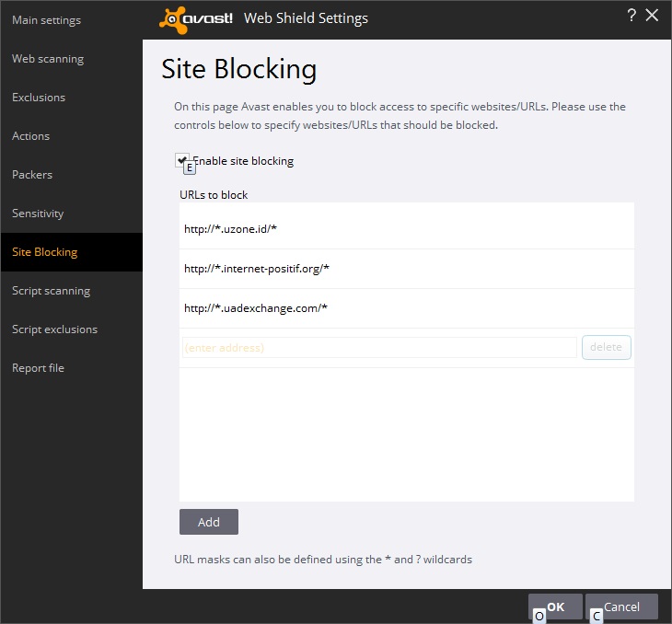Select the http://*.internet-positif.org/* entry

(406, 269)
